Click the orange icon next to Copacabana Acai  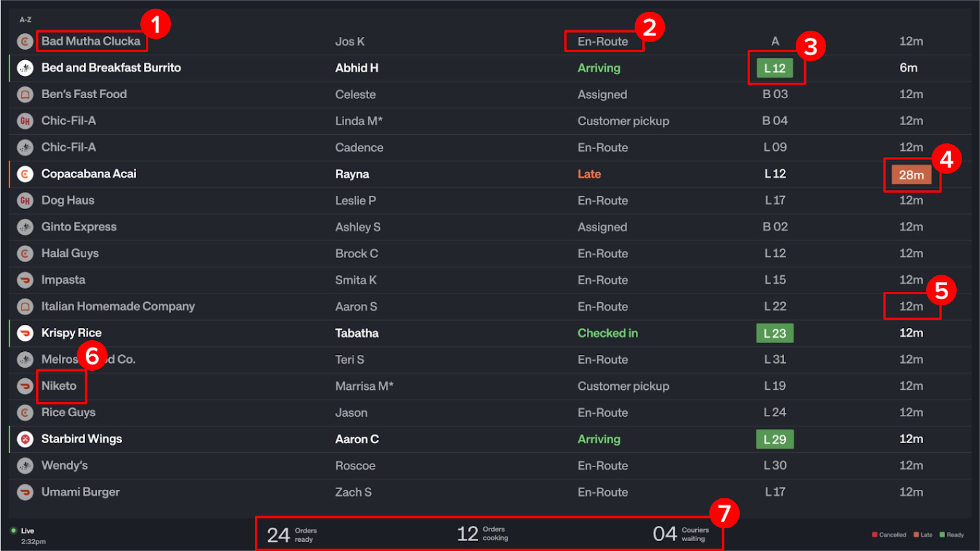click(x=25, y=174)
